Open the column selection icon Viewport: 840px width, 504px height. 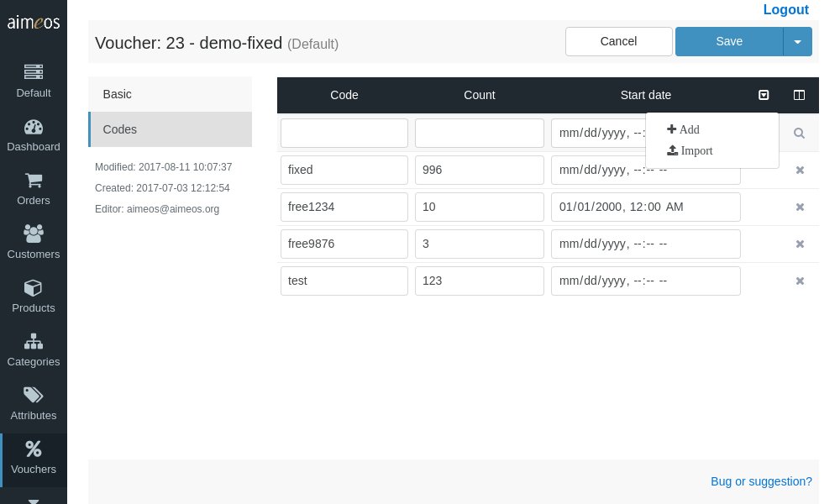[x=799, y=95]
